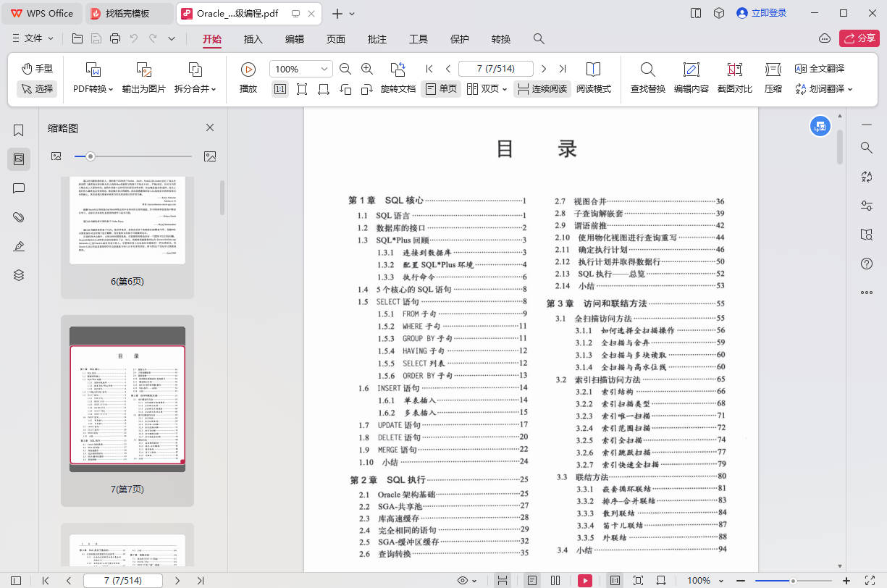Open the Find and Replace tool

point(647,70)
